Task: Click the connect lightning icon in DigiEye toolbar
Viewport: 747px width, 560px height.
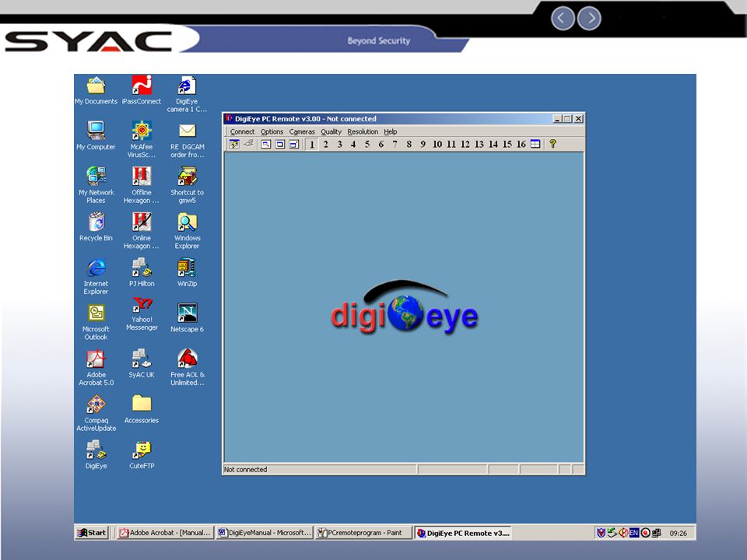Action: tap(234, 144)
